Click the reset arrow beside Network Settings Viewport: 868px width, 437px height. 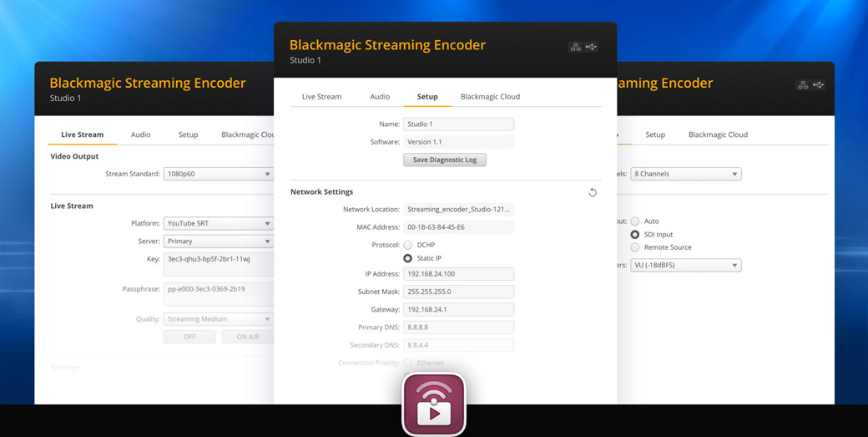[x=593, y=192]
